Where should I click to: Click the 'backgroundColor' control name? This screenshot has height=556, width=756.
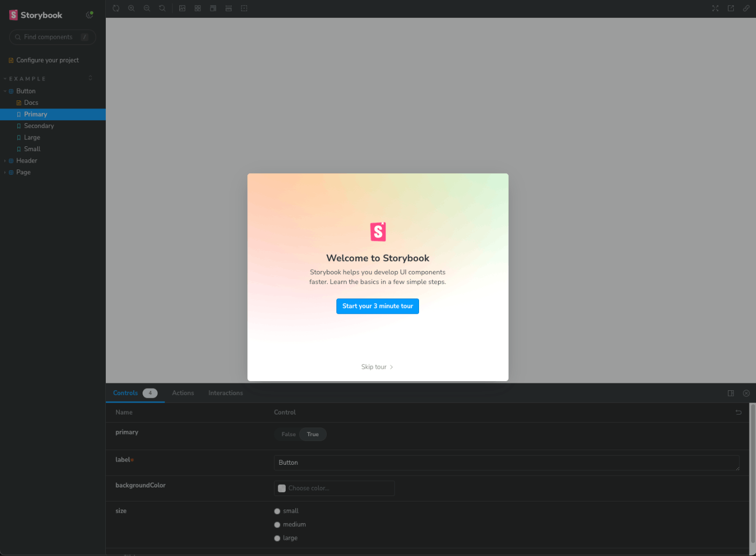click(x=140, y=485)
